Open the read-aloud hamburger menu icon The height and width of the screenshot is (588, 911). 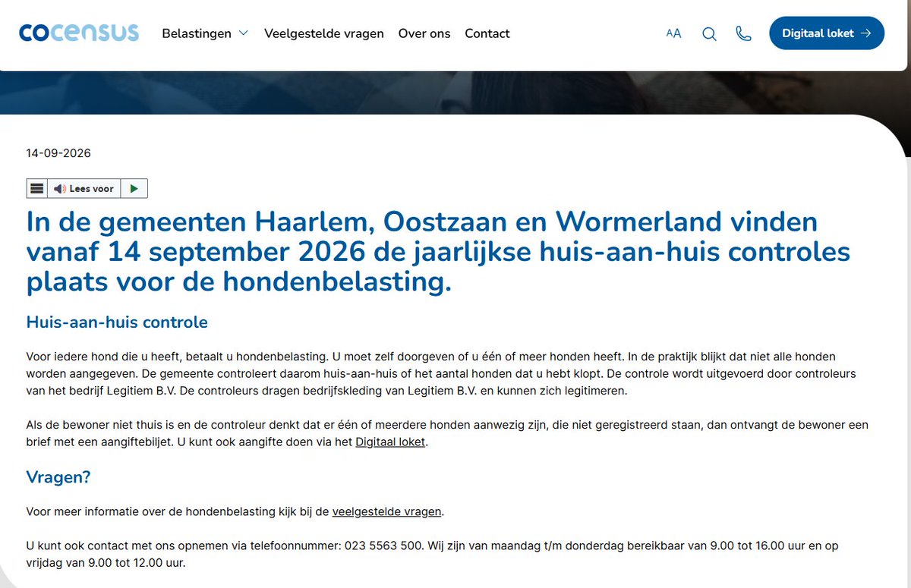point(36,188)
